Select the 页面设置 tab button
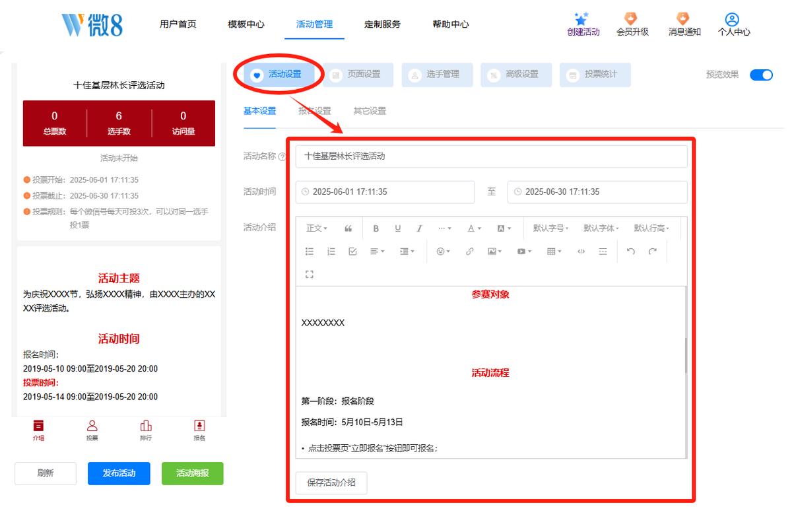 358,75
